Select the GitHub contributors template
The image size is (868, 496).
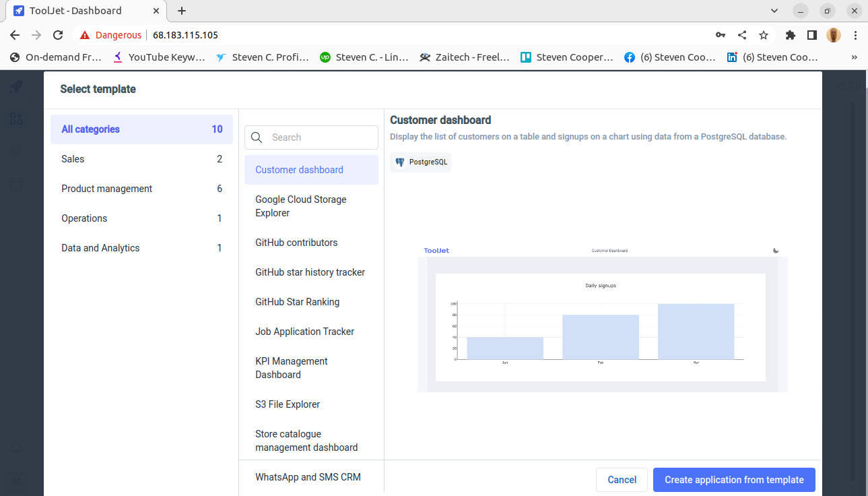[311, 243]
